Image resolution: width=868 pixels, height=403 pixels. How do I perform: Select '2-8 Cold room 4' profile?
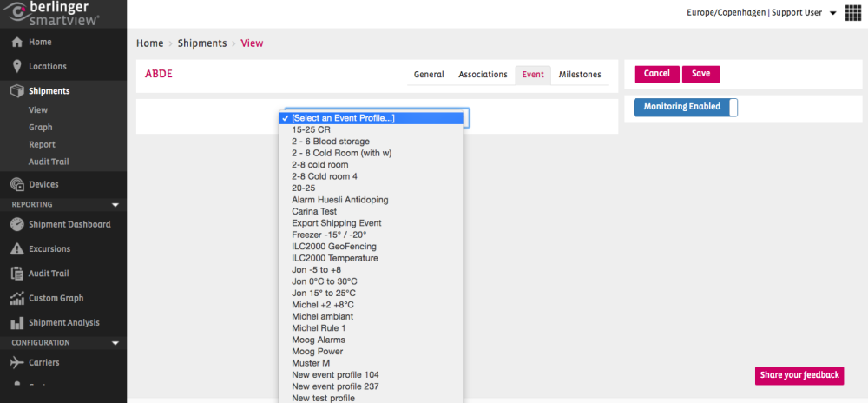point(371,176)
